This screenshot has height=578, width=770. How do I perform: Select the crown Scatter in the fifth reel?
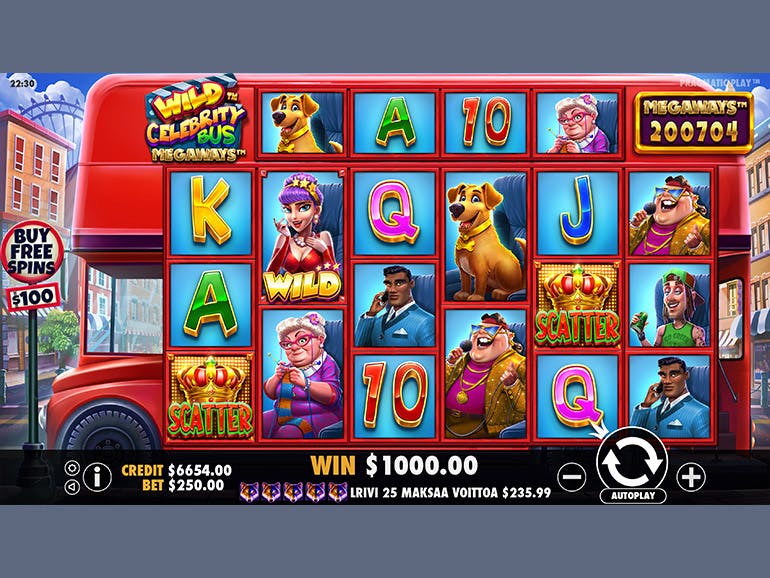pos(577,304)
